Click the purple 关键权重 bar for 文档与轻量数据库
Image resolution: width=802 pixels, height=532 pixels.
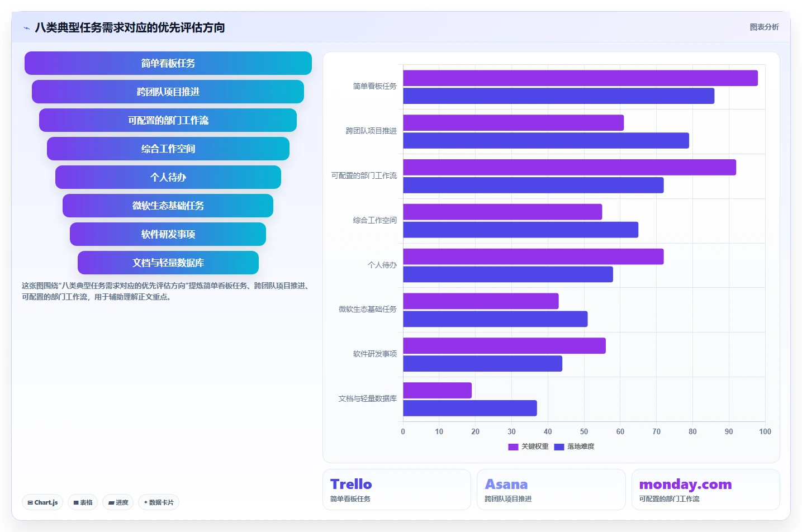437,391
